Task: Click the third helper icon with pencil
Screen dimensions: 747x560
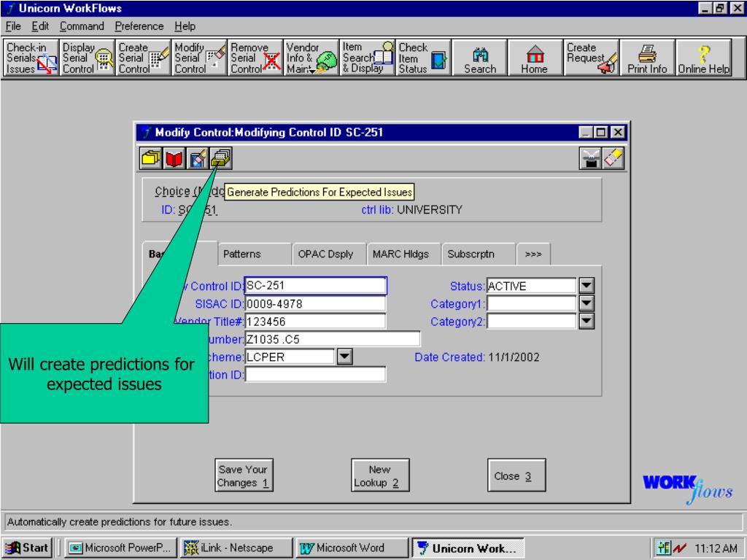Action: (197, 158)
